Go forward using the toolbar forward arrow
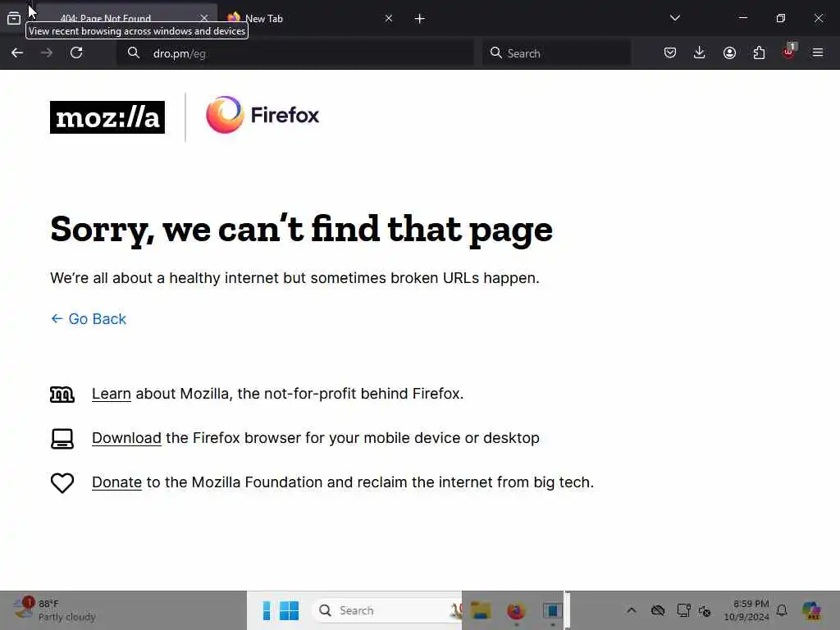This screenshot has height=630, width=840. [47, 52]
